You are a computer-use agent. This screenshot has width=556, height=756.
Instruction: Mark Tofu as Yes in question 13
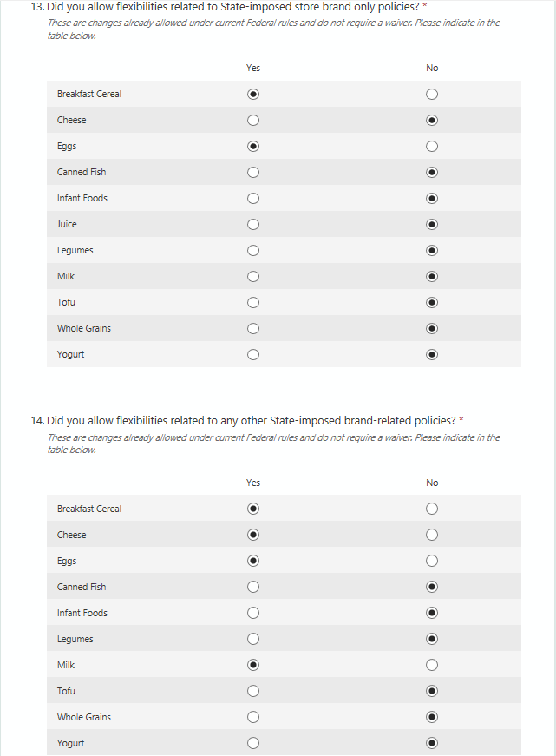point(253,302)
